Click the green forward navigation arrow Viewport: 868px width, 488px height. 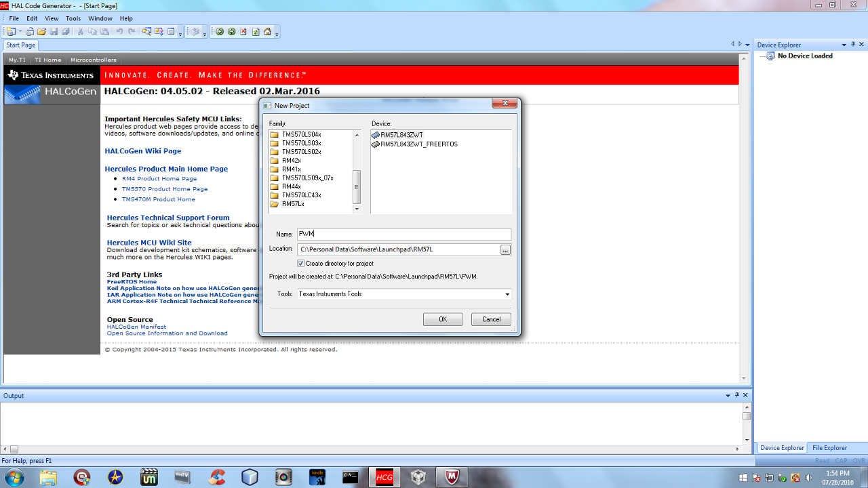pos(231,32)
